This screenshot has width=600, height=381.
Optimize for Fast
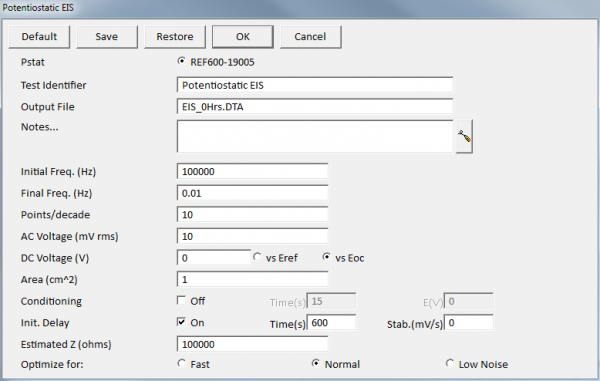click(x=182, y=363)
